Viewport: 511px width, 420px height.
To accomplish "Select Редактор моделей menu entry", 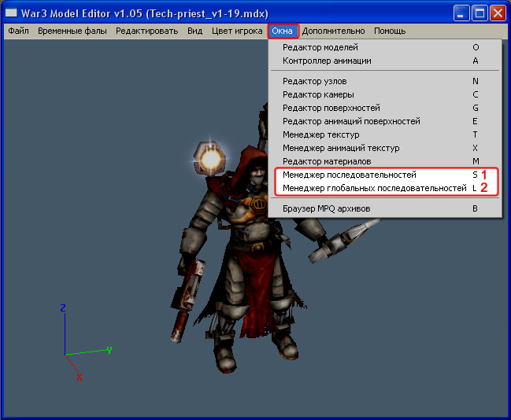I will click(385, 47).
